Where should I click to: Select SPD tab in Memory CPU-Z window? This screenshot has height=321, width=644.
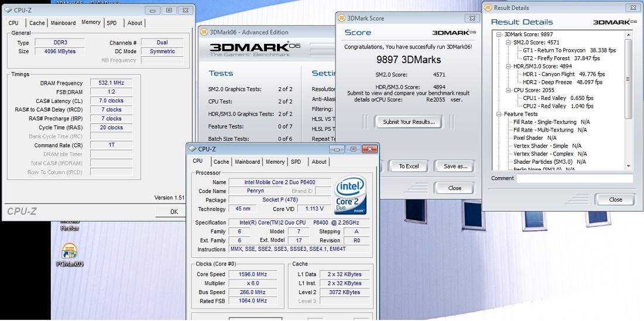point(112,23)
